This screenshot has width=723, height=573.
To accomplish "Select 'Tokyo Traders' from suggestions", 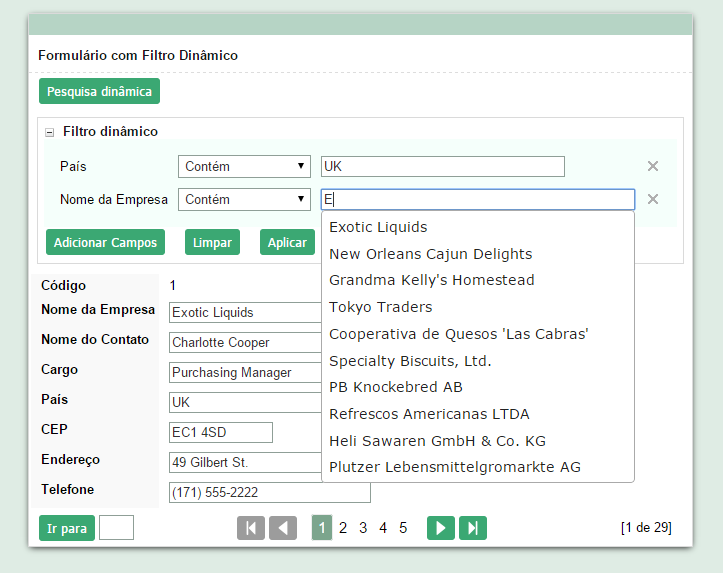I will pos(380,307).
